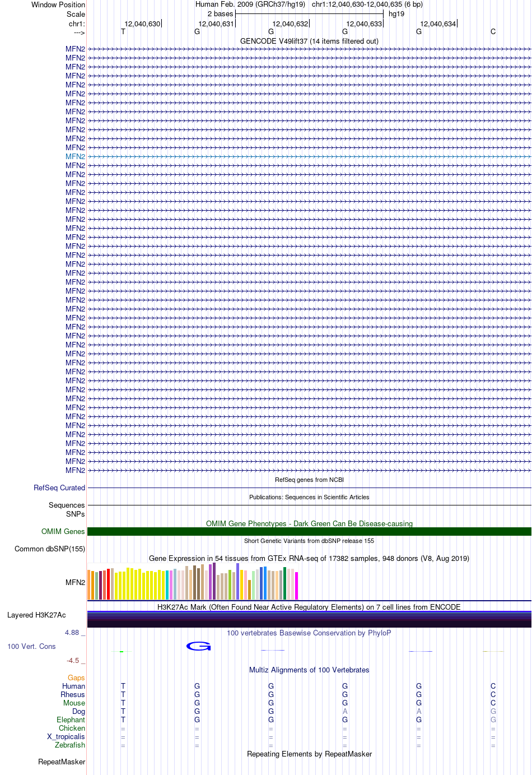Click the large blue G conservation logo

coord(198,646)
